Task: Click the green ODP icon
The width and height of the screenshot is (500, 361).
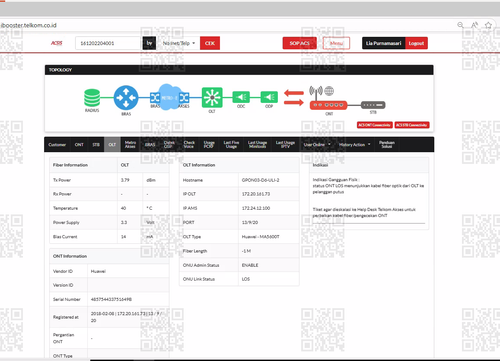Action: pos(269,97)
